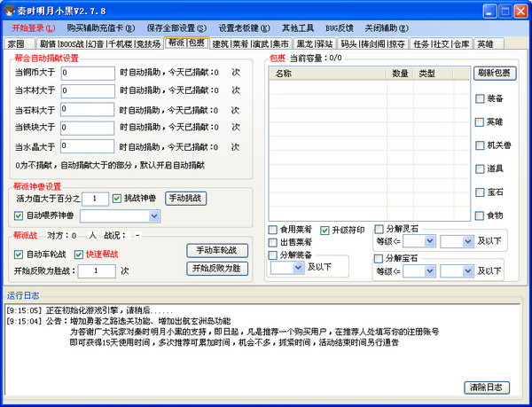Select the 英雄 tab
This screenshot has width=532, height=407.
(489, 43)
